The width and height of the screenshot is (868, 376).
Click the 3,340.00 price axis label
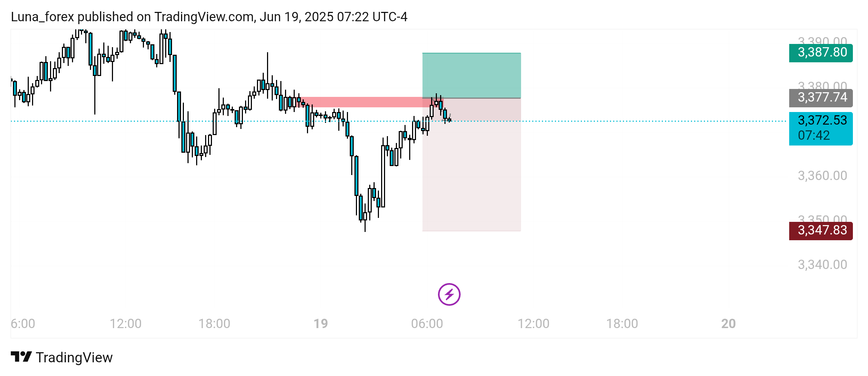(822, 265)
